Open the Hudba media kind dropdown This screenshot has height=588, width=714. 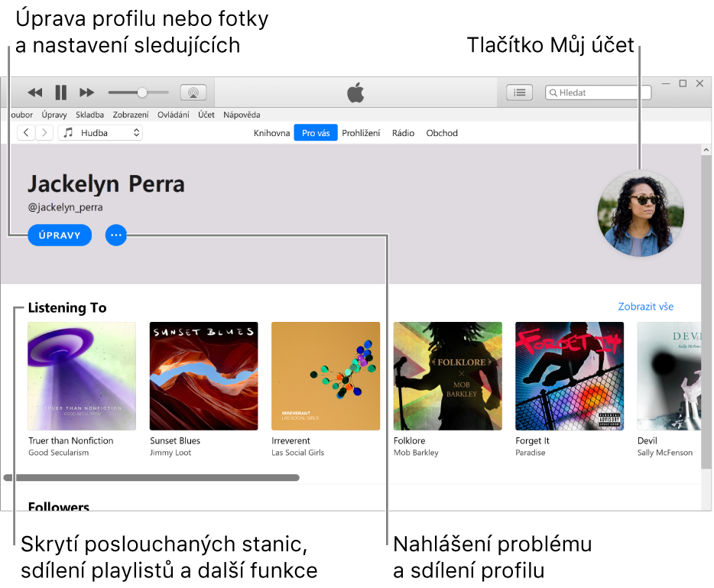coord(100,132)
